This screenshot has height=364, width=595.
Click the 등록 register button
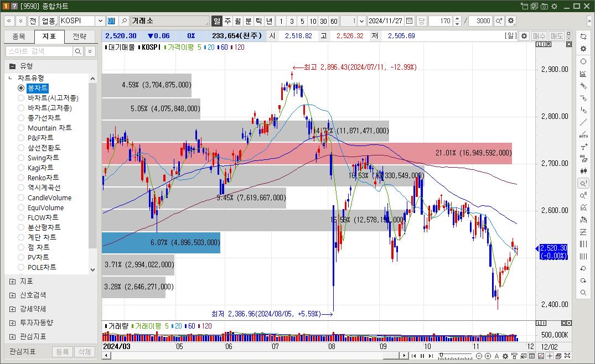(x=62, y=352)
